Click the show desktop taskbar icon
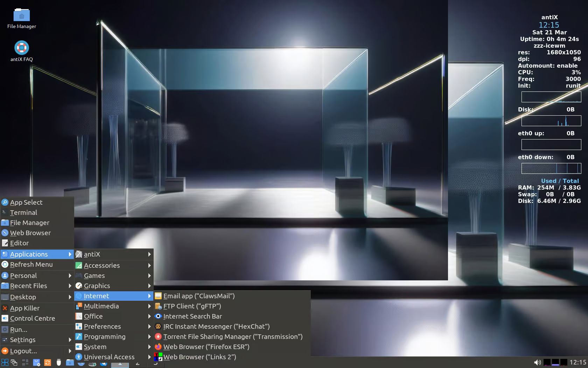This screenshot has height=368, width=588. tap(25, 362)
